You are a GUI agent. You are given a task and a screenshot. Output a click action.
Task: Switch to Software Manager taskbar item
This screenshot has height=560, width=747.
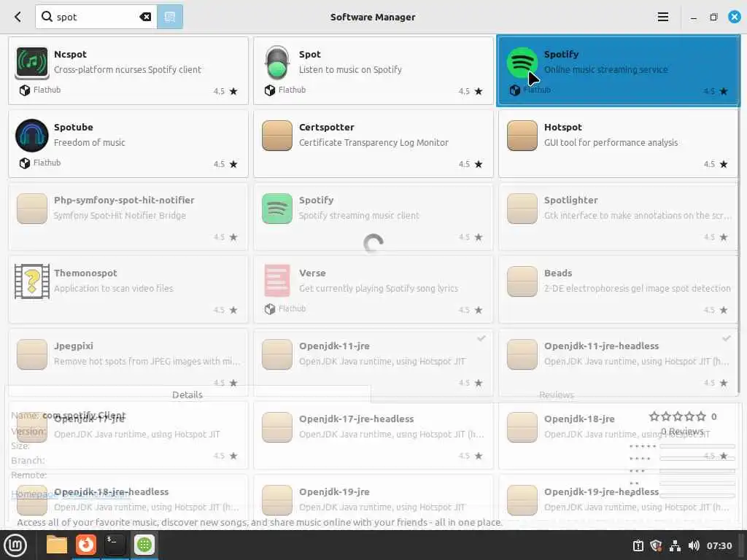point(144,545)
